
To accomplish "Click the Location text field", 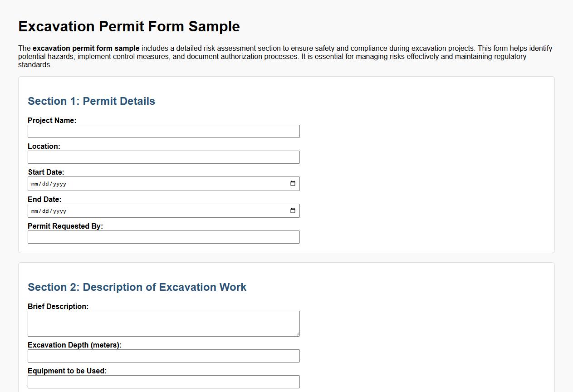I will 163,157.
